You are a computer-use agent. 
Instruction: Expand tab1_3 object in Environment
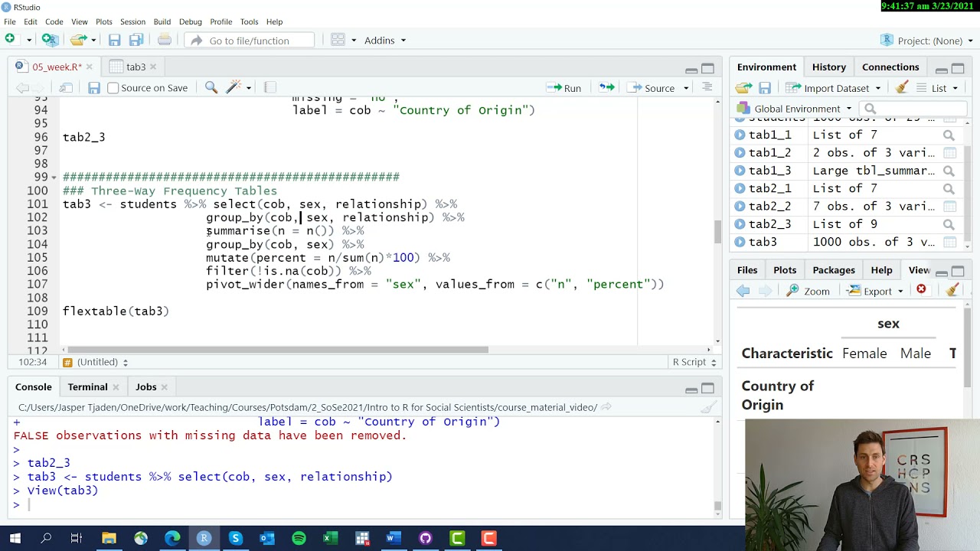pyautogui.click(x=740, y=171)
